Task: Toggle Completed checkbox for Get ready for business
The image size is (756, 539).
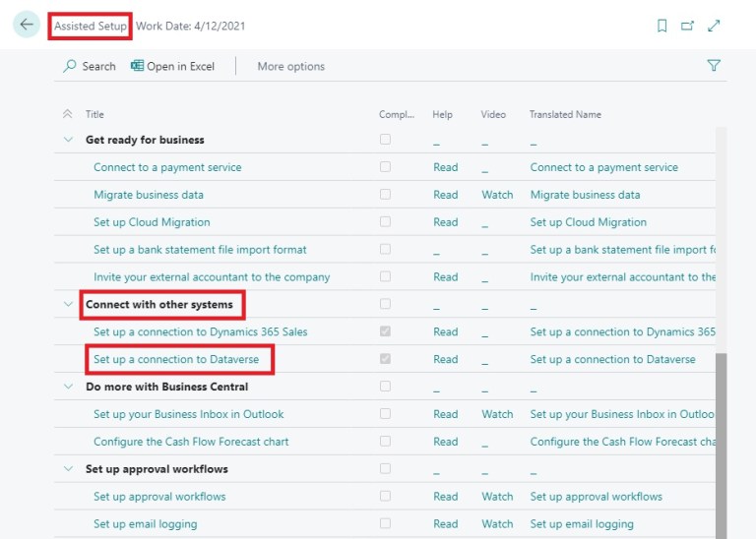Action: tap(385, 140)
